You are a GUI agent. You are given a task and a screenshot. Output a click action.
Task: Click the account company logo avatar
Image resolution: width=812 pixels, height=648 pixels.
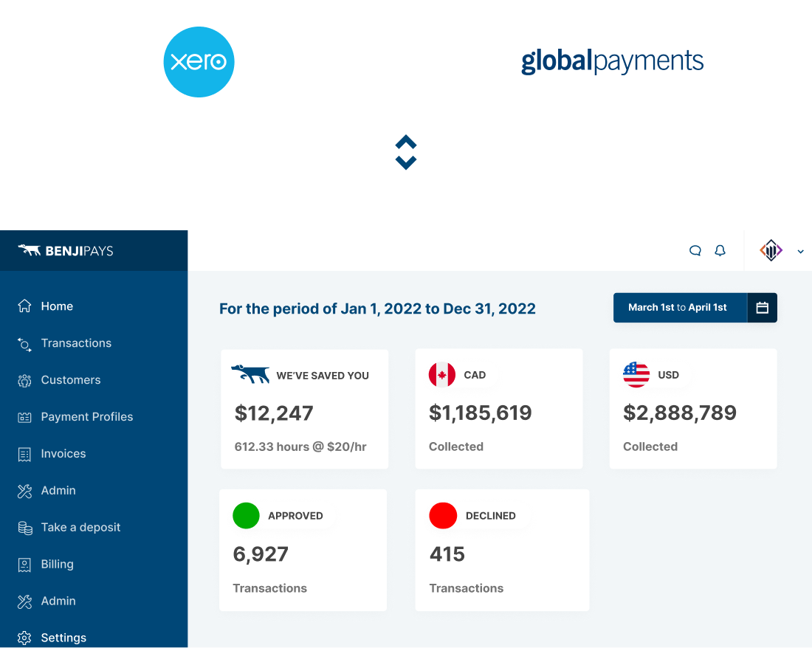click(771, 251)
